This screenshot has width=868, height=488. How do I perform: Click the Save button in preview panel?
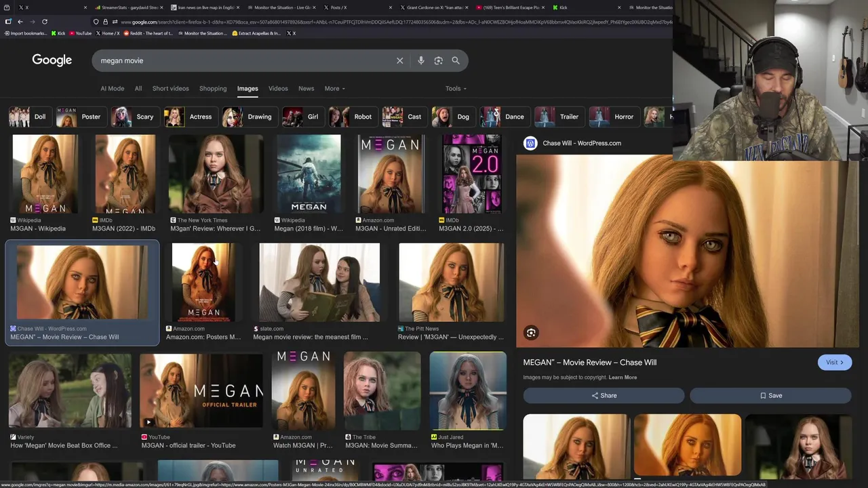pyautogui.click(x=770, y=396)
